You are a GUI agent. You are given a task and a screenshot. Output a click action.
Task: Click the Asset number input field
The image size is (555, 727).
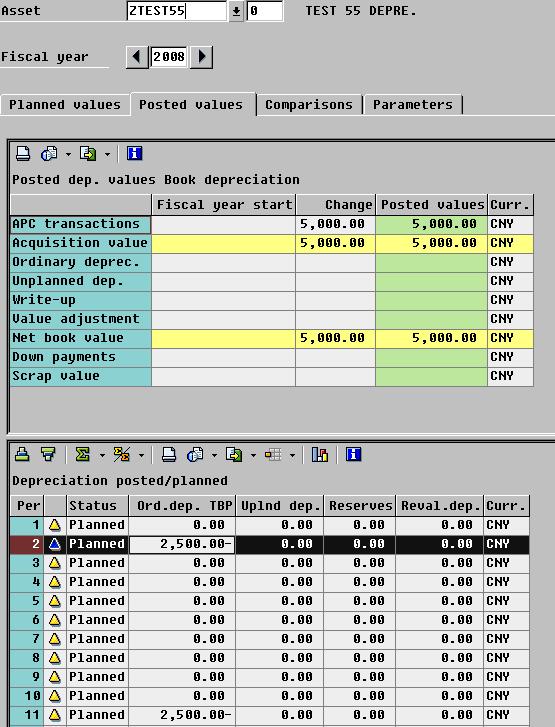[x=177, y=11]
